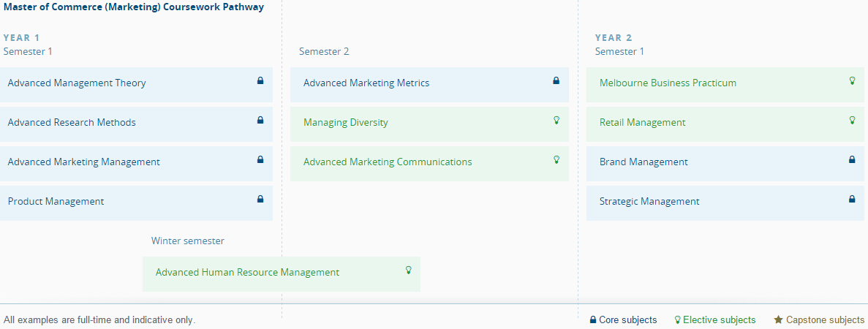Click lightbulb icon on Melbourne Business Practicum
This screenshot has width=868, height=329.
tap(852, 81)
